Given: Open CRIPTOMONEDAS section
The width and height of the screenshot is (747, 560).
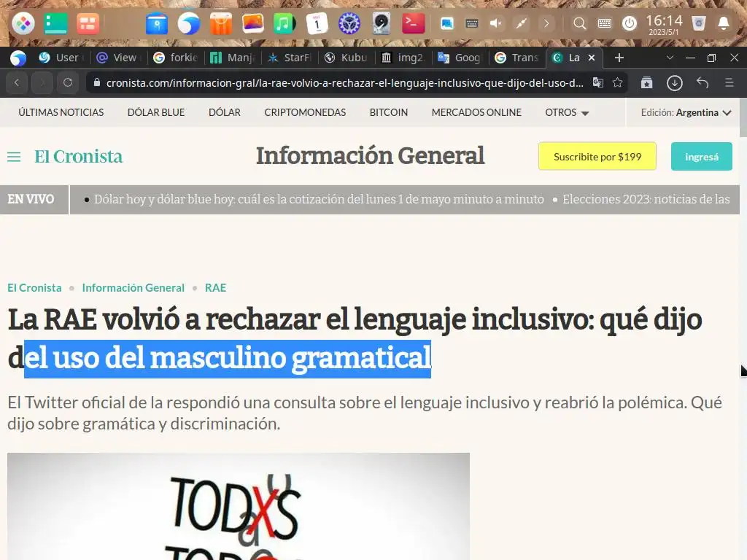Looking at the screenshot, I should 305,112.
